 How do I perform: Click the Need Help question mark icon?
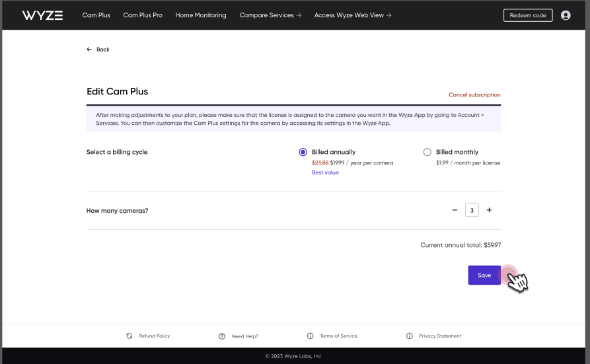point(222,336)
